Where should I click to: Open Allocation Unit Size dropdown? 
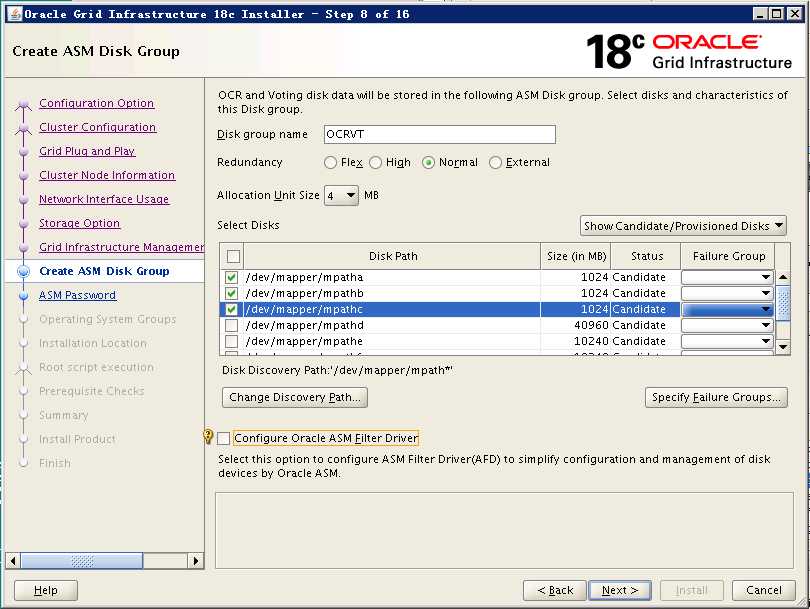pos(341,196)
